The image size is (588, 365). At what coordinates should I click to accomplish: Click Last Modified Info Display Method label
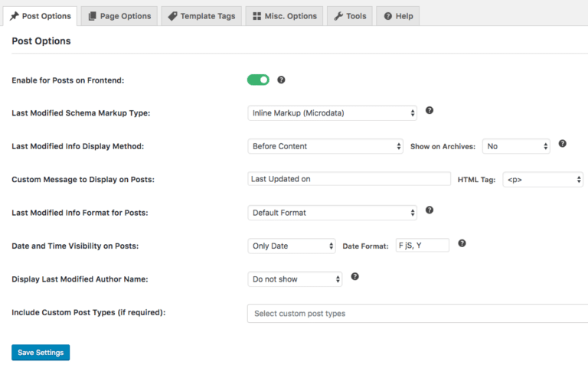[77, 146]
